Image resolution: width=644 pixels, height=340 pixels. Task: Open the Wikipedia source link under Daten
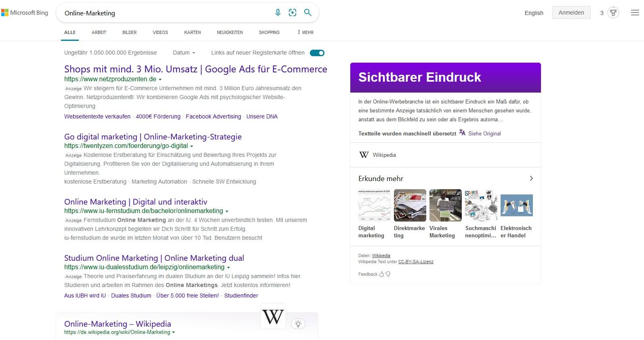coord(381,256)
